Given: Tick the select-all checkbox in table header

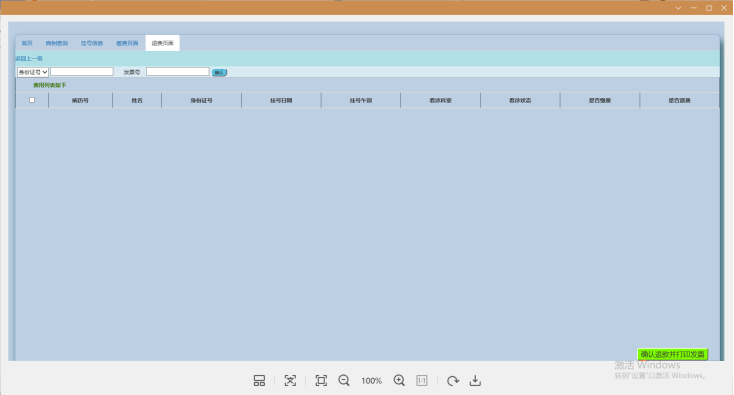Looking at the screenshot, I should pos(32,100).
